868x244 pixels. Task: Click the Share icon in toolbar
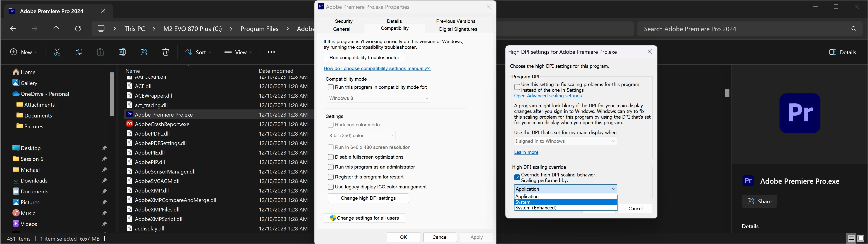pos(144,52)
